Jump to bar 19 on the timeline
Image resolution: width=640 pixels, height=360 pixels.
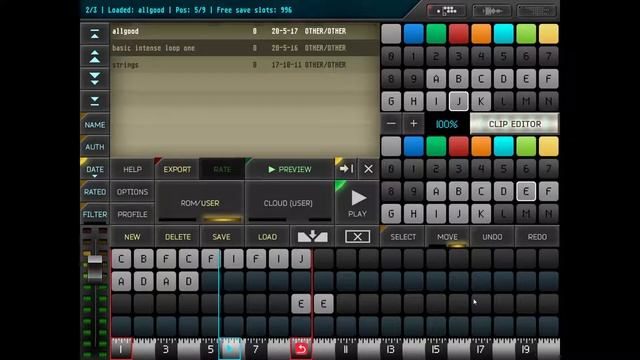point(525,349)
